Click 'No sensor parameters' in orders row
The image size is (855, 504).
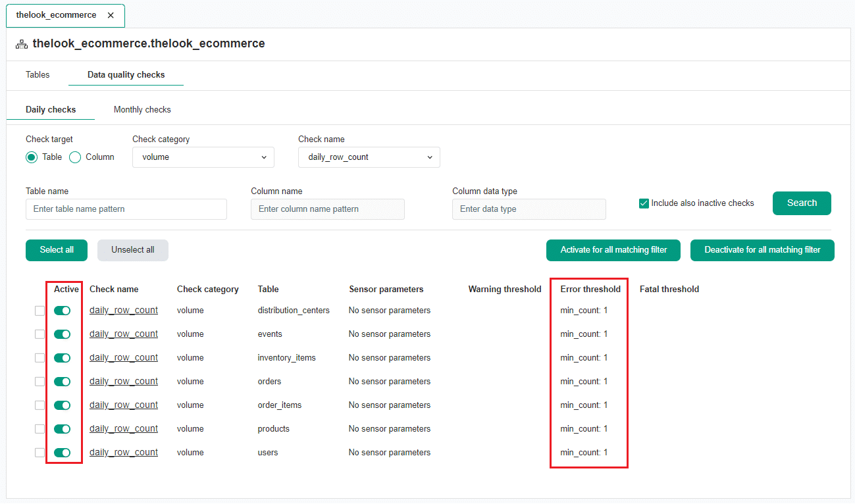click(x=390, y=382)
